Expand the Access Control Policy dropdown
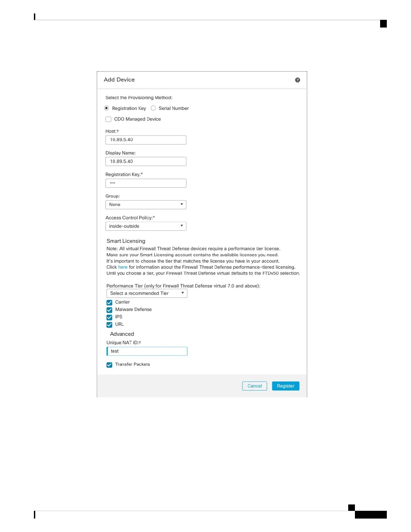 tap(146, 226)
